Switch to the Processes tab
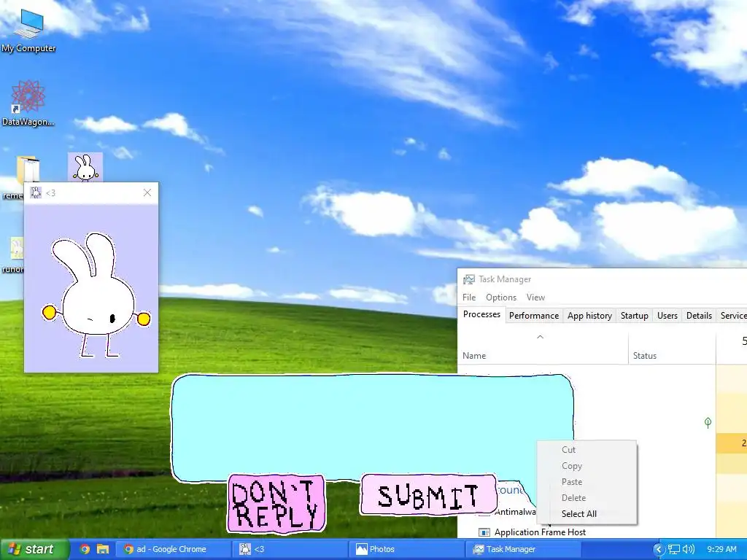 coord(481,315)
